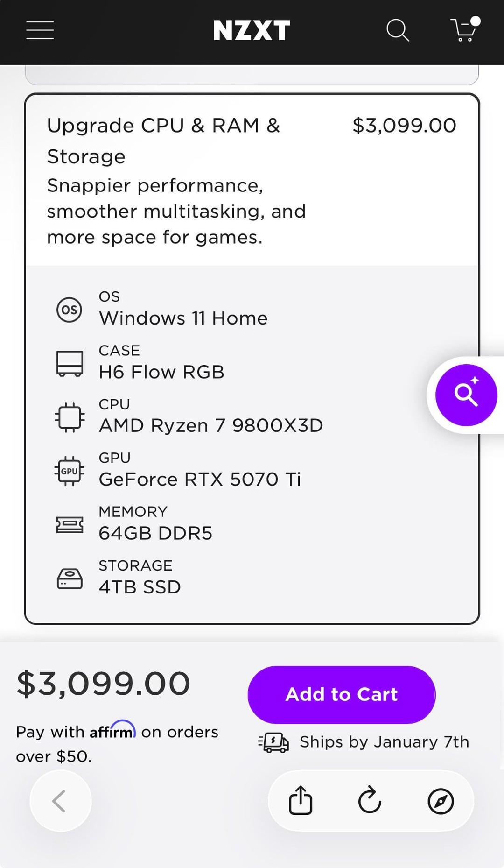Click the memory icon beside 64GB DDR5
Viewport: 504px width, 868px height.
click(70, 525)
